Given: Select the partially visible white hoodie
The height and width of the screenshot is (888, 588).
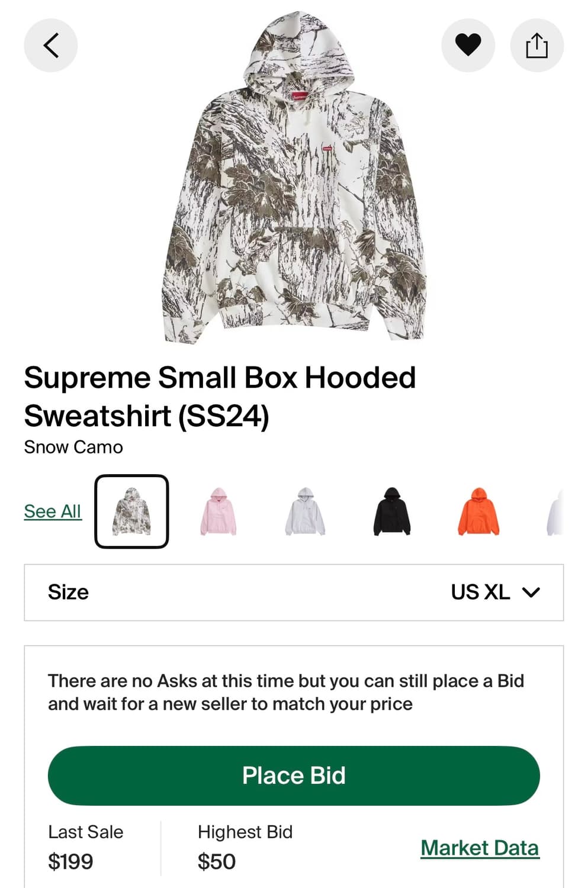Looking at the screenshot, I should pos(555,511).
